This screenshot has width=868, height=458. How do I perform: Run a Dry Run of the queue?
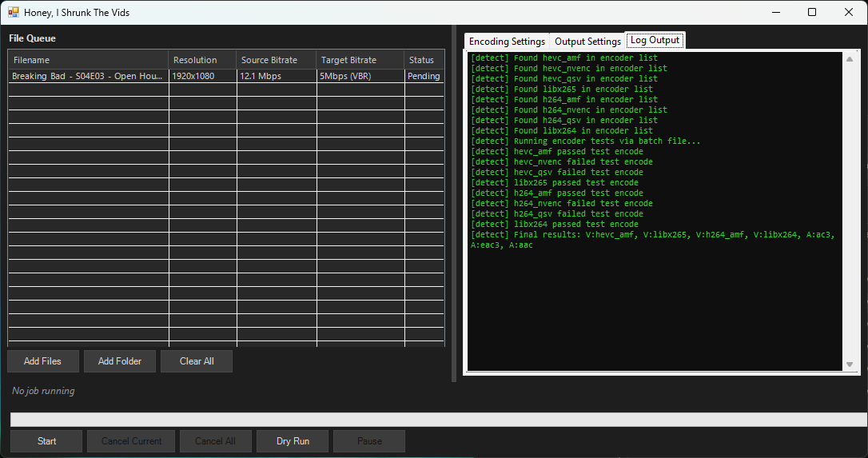click(293, 441)
